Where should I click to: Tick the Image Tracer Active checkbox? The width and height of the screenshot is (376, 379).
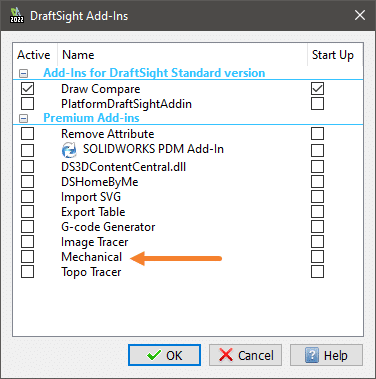[x=27, y=242]
